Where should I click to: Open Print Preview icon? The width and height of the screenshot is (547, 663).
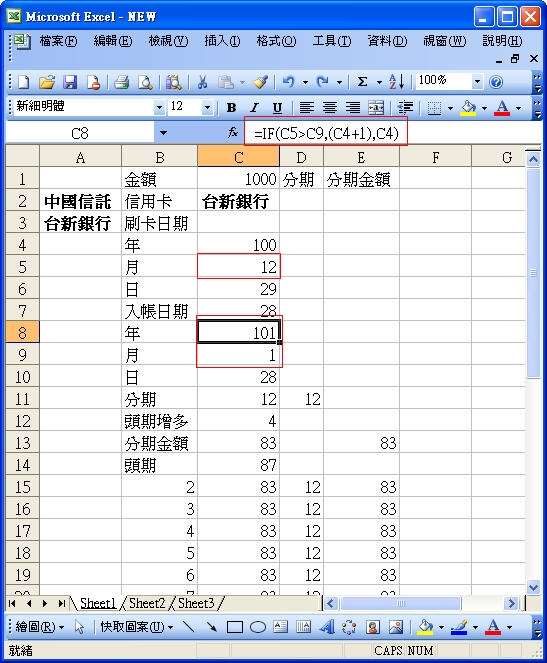point(145,82)
